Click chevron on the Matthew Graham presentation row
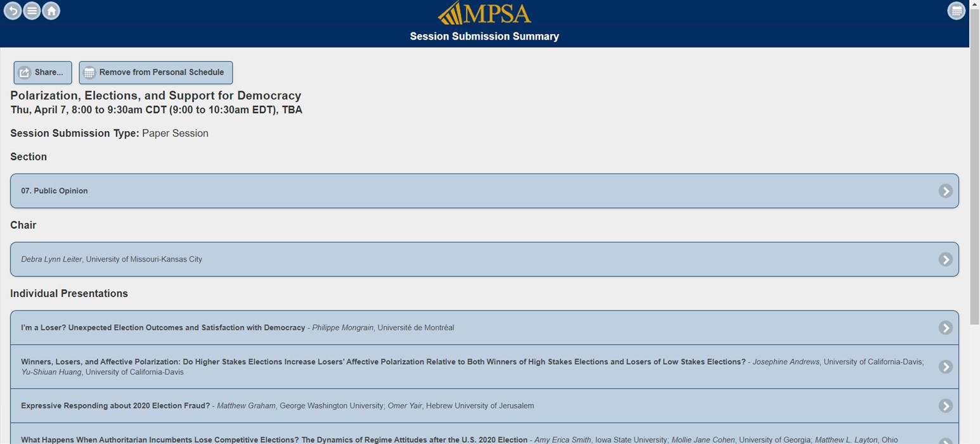 [x=945, y=405]
